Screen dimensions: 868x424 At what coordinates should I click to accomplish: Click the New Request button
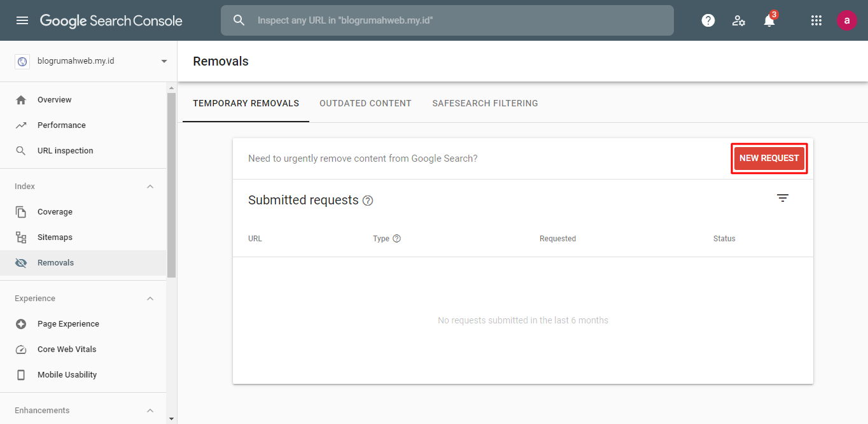[x=769, y=159]
